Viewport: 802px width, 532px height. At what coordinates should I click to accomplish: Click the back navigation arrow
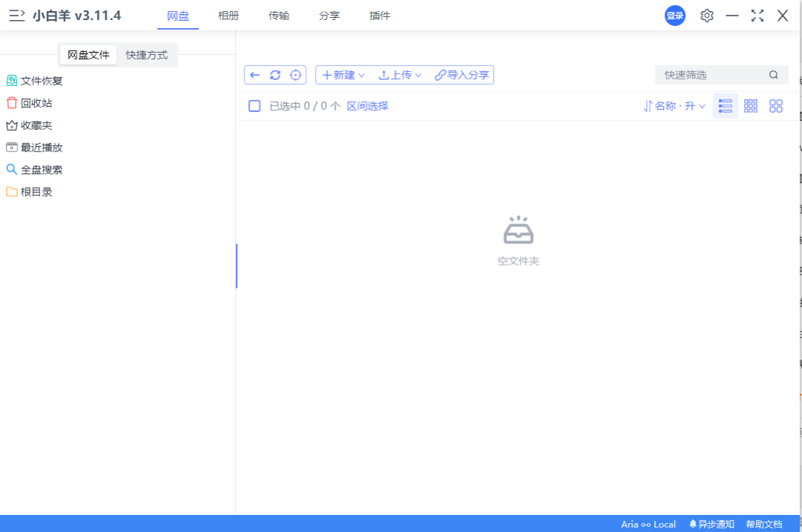(x=255, y=74)
